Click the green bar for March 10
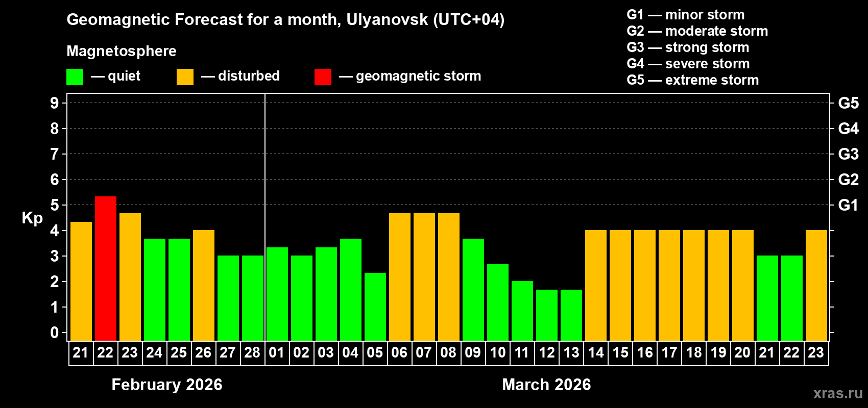The image size is (868, 408). [x=498, y=302]
